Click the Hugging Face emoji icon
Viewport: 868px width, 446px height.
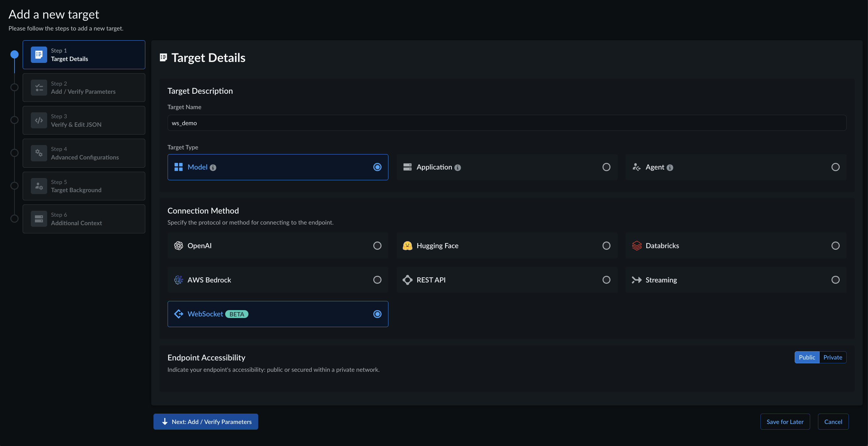407,246
